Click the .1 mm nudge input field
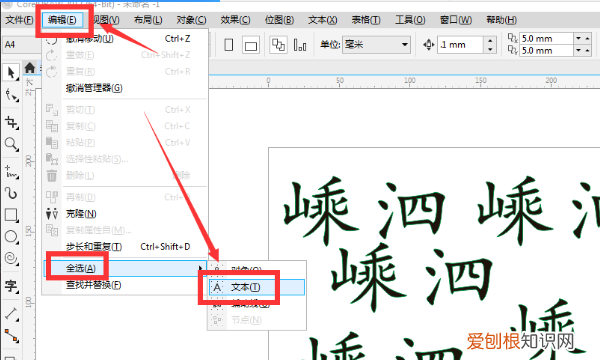 [x=461, y=45]
